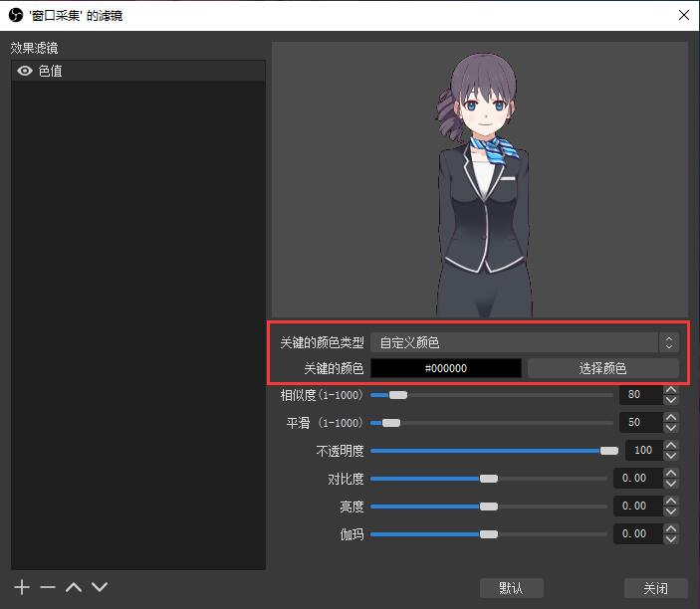Screen dimensions: 700x609
Task: Increase 伽玛 with up stepper arrow
Action: (670, 529)
